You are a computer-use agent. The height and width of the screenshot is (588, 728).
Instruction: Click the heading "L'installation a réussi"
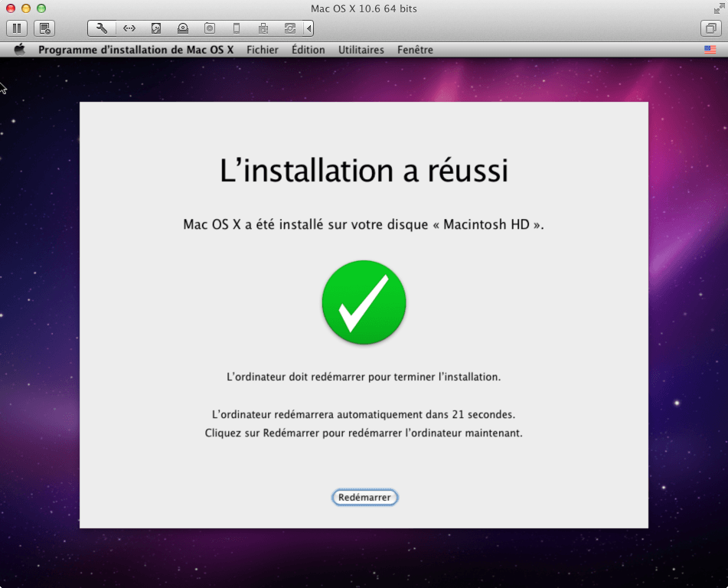tap(364, 171)
